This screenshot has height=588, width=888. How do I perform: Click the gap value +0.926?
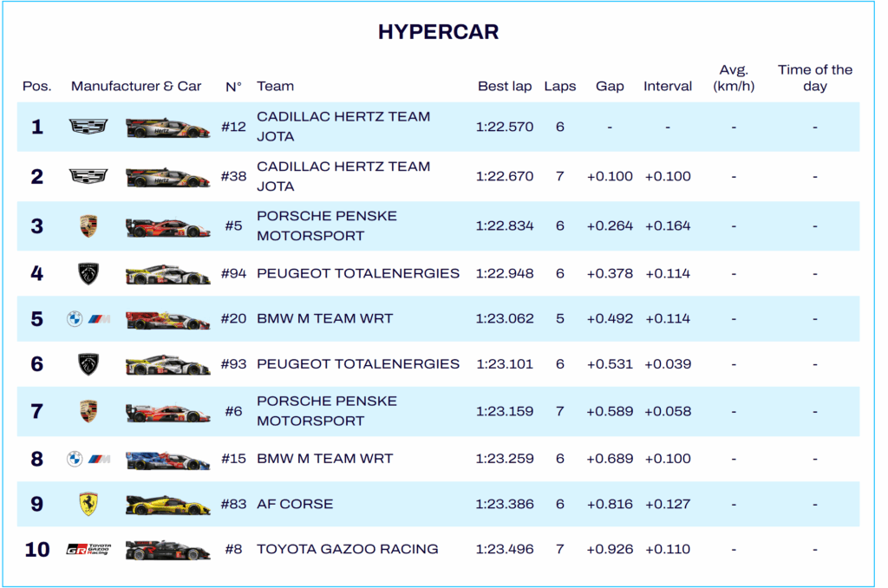pyautogui.click(x=610, y=550)
